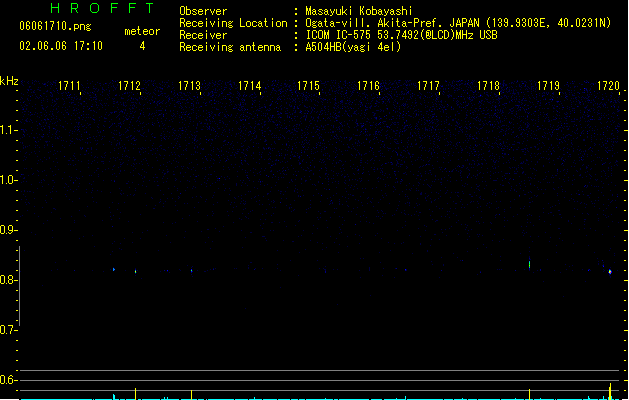The image size is (629, 400).
Task: Click frequency axis label 0.8
Action: coord(8,280)
